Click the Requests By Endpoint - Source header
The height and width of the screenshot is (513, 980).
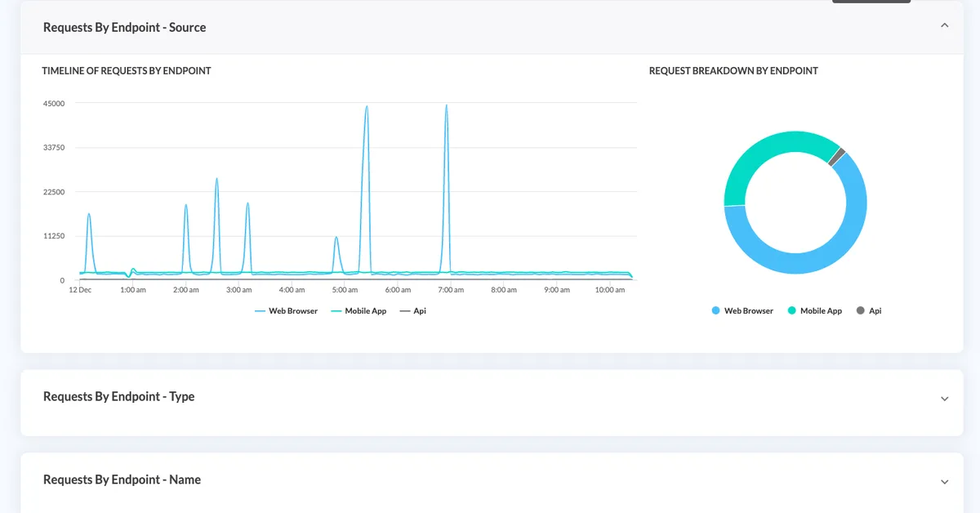tap(124, 27)
